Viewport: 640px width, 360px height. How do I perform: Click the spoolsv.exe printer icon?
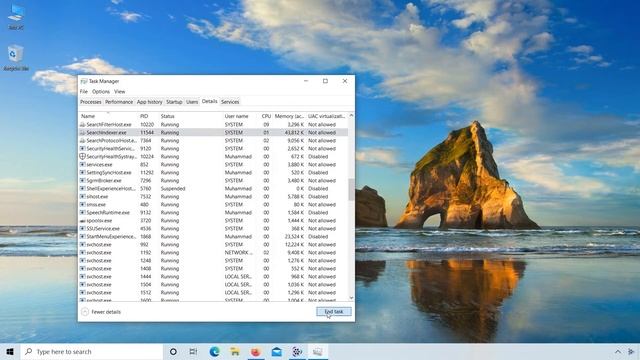tap(82, 220)
